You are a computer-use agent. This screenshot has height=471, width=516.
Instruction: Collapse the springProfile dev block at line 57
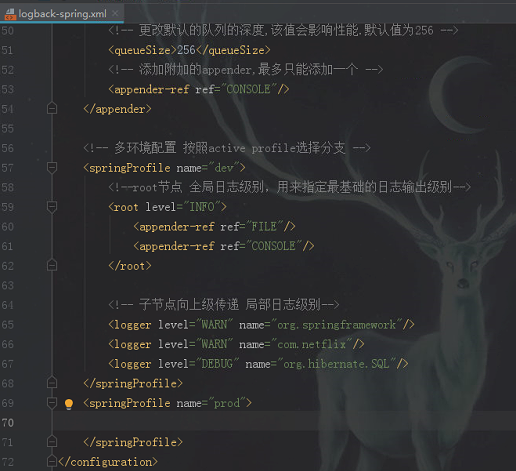point(52,168)
